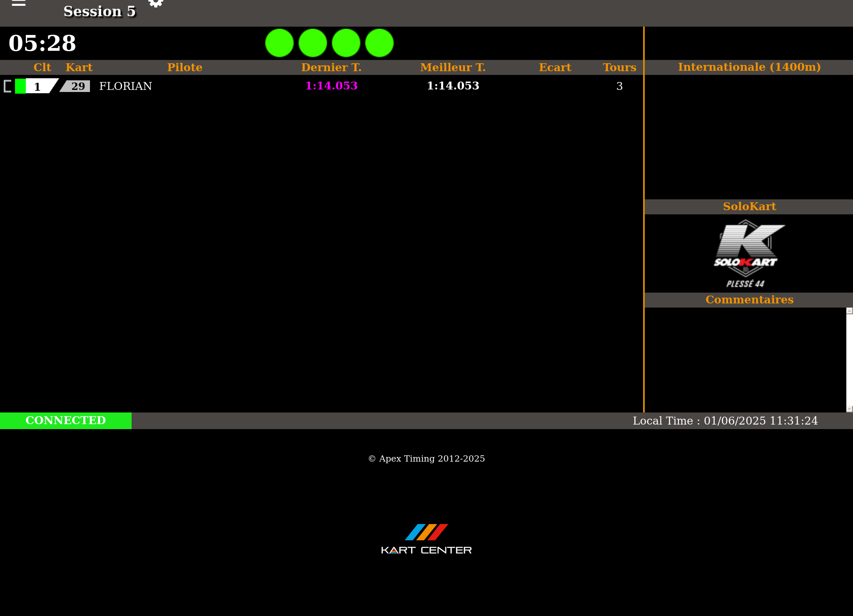Select the Meilleur T. column header

tap(453, 67)
